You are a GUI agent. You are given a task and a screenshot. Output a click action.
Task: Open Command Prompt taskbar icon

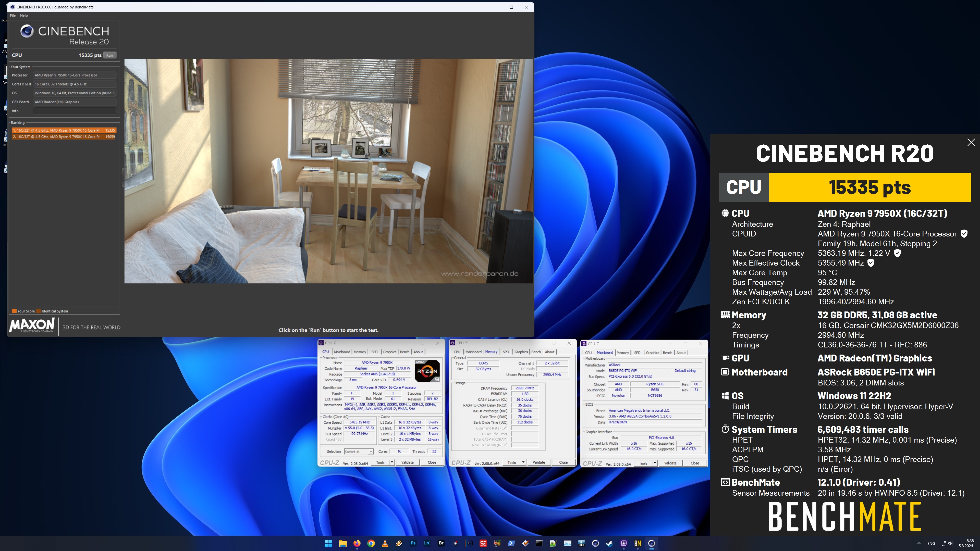tap(539, 543)
